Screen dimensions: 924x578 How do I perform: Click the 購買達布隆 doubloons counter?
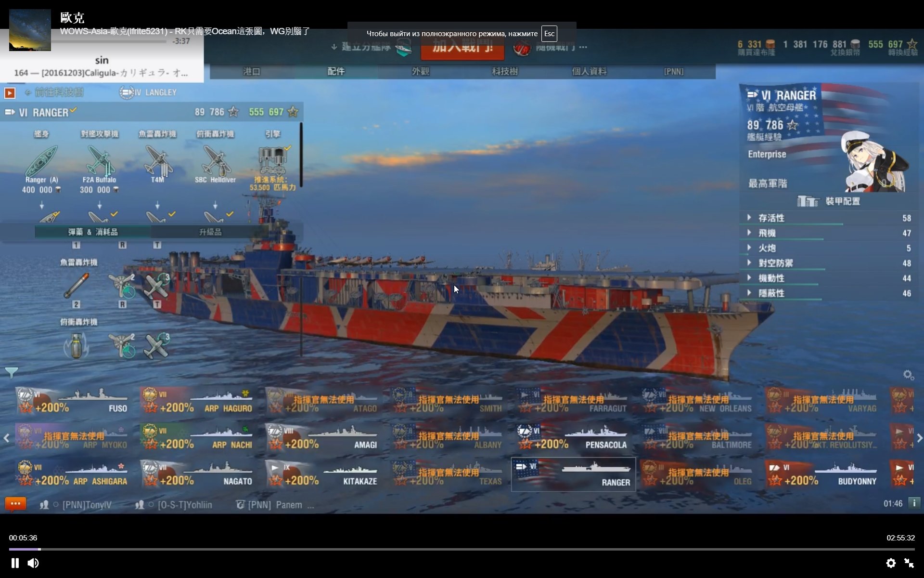757,47
